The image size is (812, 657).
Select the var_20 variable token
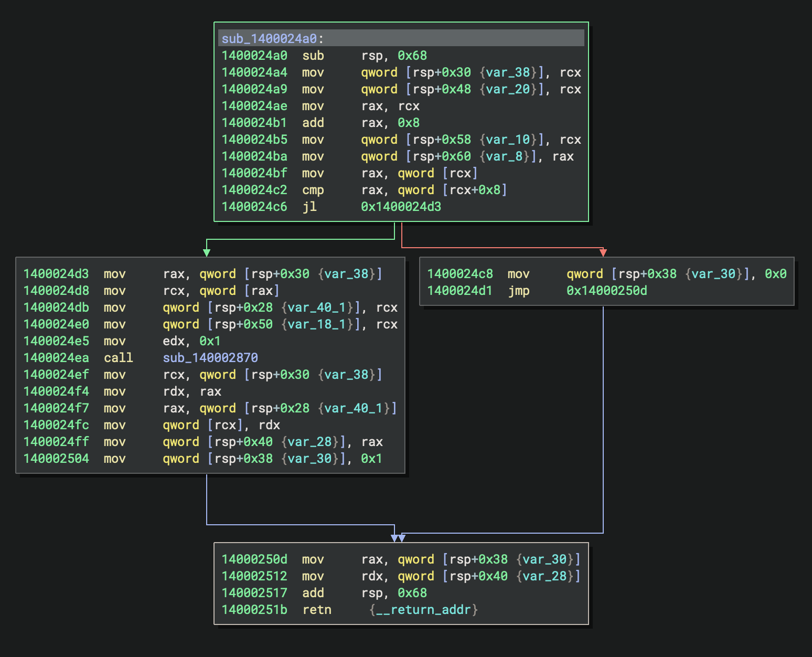coord(507,89)
